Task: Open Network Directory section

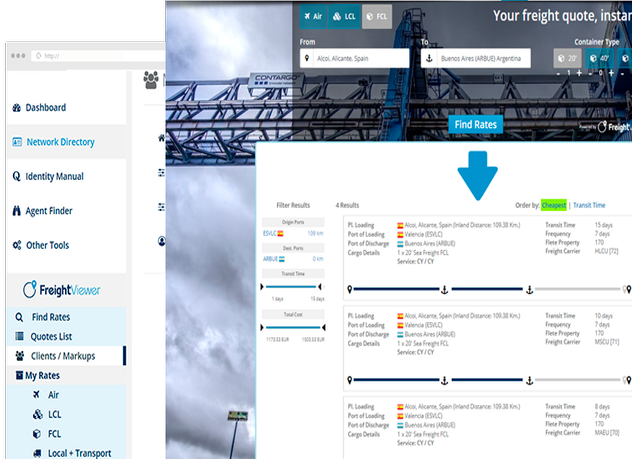Action: point(60,142)
